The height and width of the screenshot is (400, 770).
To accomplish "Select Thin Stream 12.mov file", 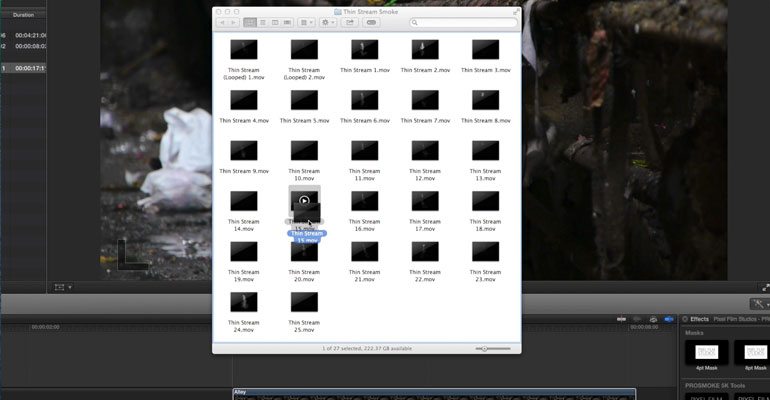I will [425, 160].
